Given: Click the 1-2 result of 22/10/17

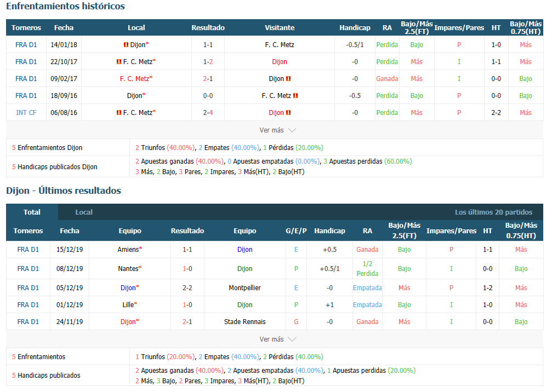Looking at the screenshot, I should (208, 61).
